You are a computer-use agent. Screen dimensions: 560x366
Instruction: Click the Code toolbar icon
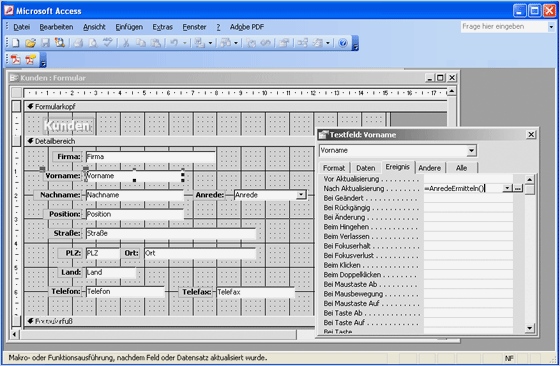point(251,43)
